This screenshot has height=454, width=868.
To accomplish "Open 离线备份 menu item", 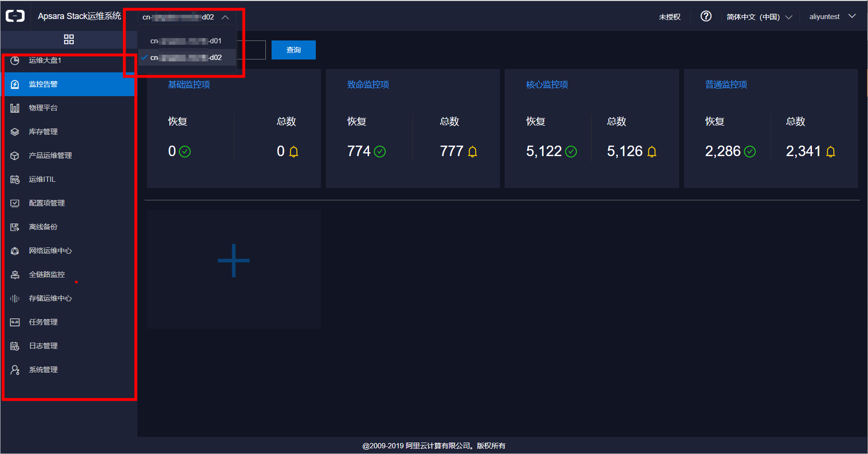I will (69, 227).
